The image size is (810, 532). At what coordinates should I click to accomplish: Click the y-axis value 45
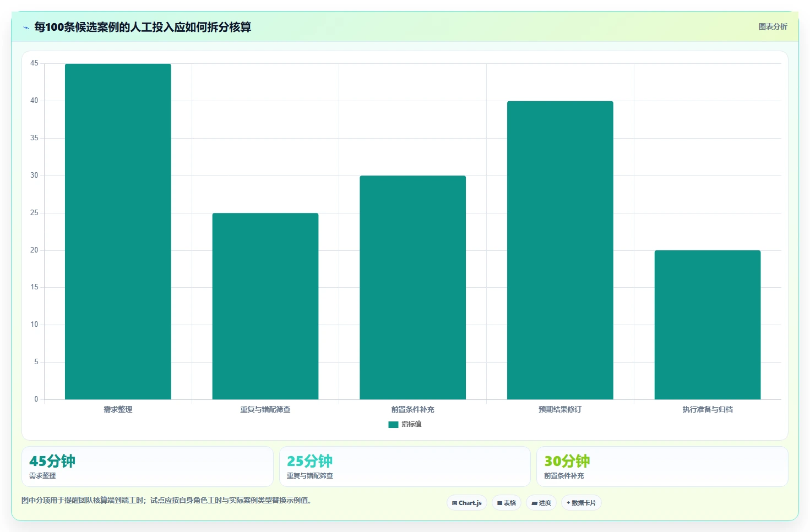34,63
